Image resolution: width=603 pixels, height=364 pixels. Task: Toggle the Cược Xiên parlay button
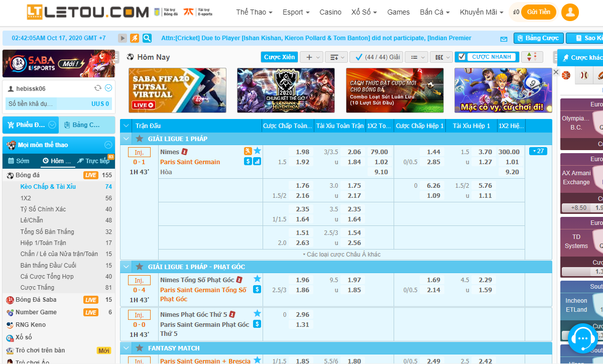279,57
